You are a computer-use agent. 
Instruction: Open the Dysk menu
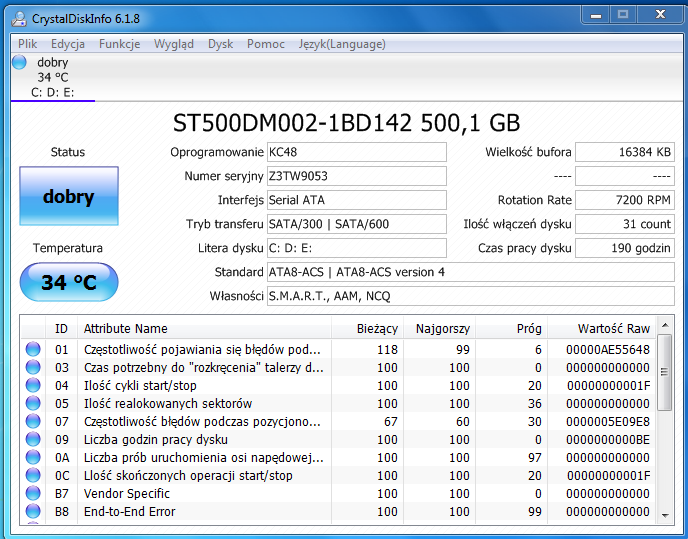tap(220, 44)
